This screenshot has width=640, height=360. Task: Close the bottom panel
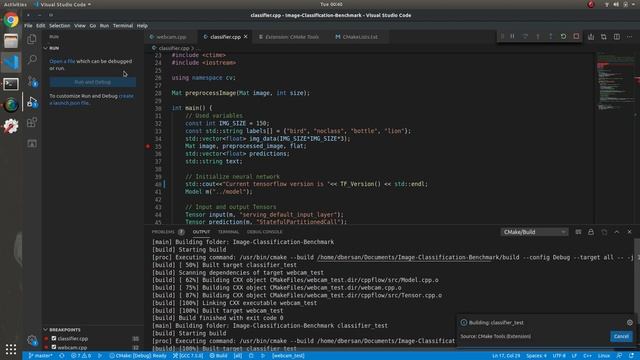click(x=629, y=232)
